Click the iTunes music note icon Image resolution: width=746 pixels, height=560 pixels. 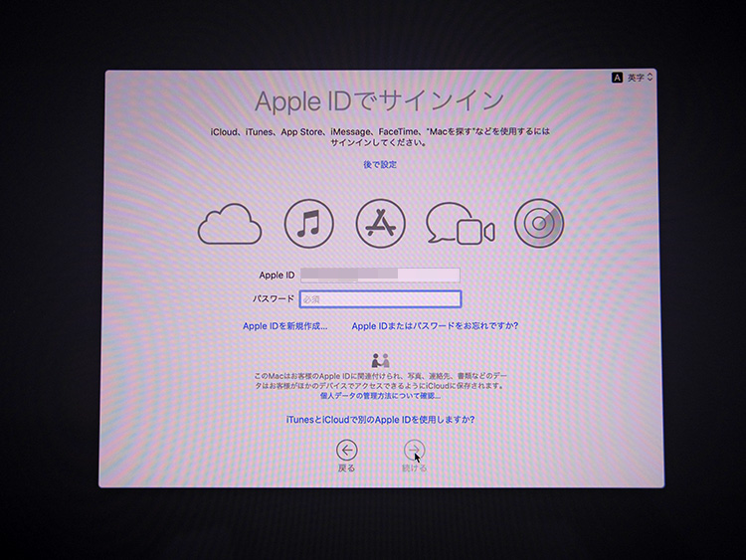point(309,224)
